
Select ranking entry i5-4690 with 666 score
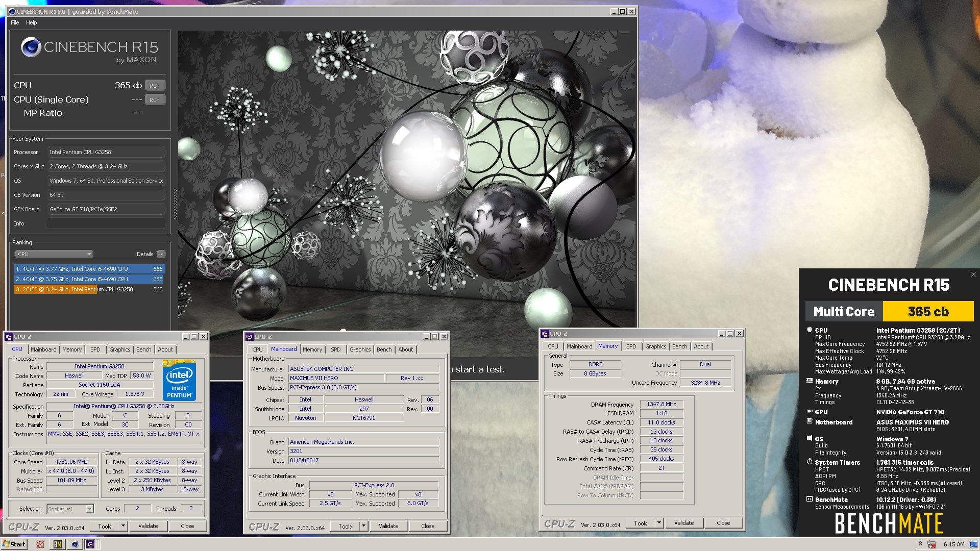(x=89, y=269)
